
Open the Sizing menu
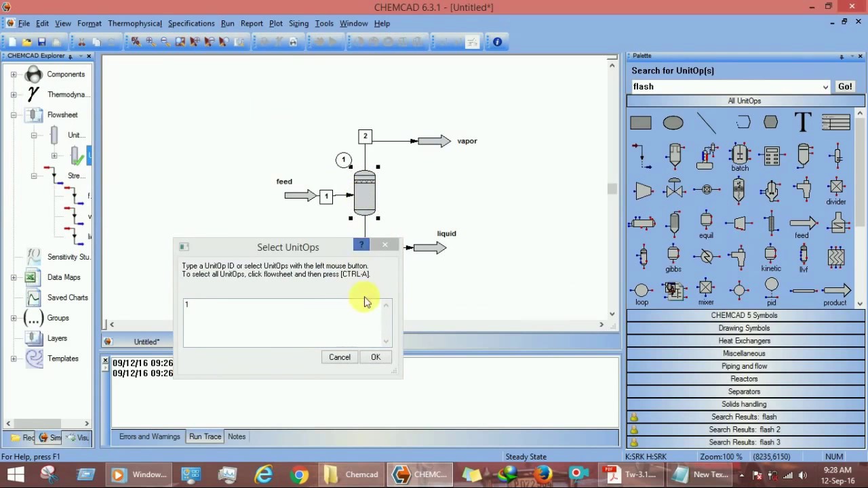(298, 23)
